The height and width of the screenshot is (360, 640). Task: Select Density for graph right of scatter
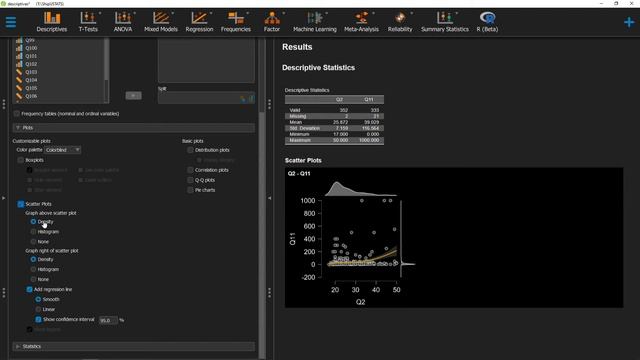point(33,260)
